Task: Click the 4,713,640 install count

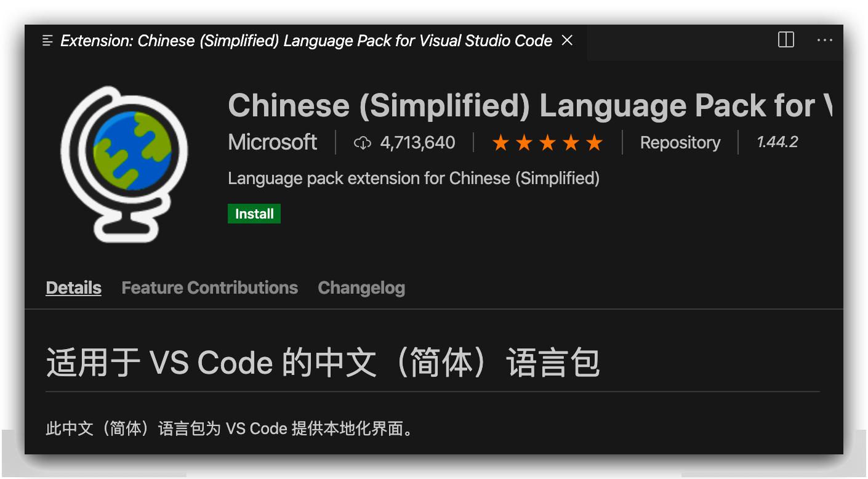Action: 417,142
